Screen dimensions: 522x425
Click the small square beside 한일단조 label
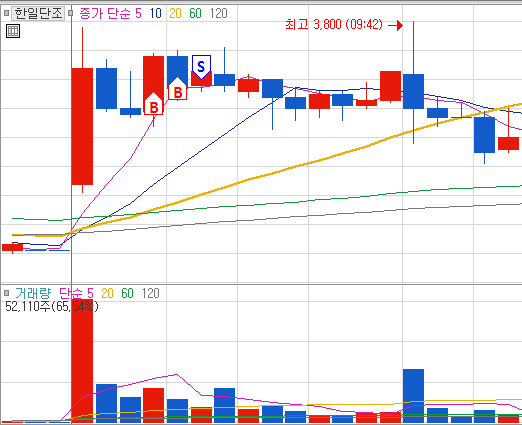6,13
